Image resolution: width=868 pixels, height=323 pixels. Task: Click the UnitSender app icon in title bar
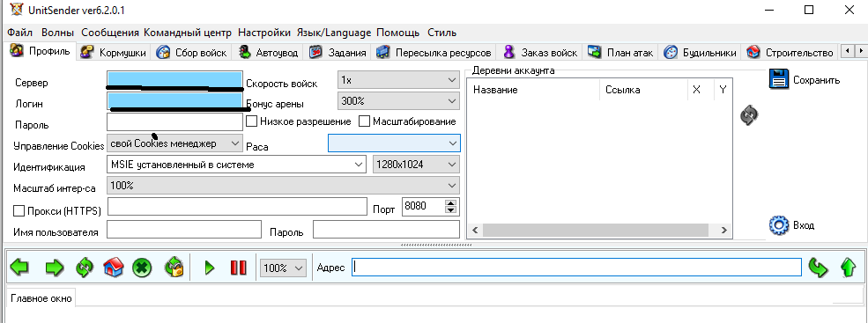(16, 10)
